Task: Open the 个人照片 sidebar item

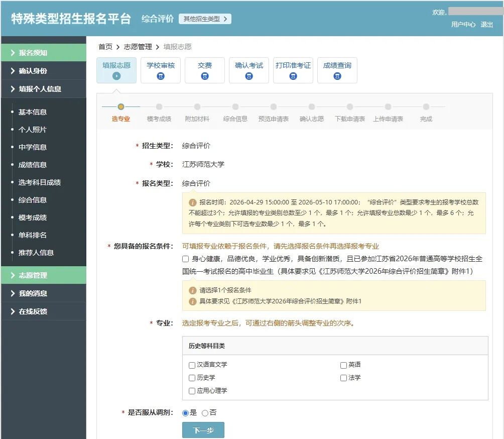Action: (33, 130)
